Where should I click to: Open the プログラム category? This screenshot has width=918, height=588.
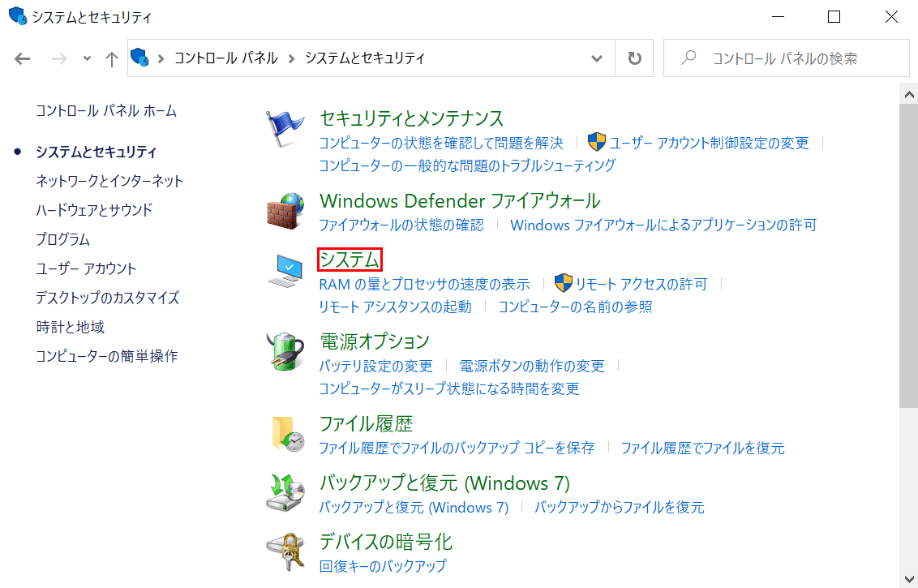[62, 239]
